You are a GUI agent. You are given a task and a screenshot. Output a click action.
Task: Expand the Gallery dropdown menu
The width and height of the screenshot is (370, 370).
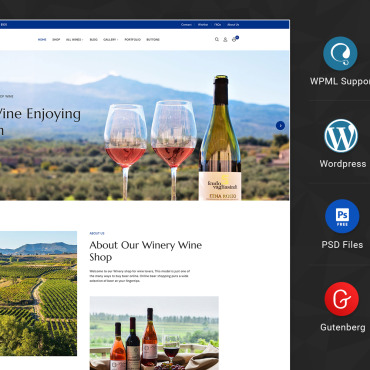pos(111,39)
